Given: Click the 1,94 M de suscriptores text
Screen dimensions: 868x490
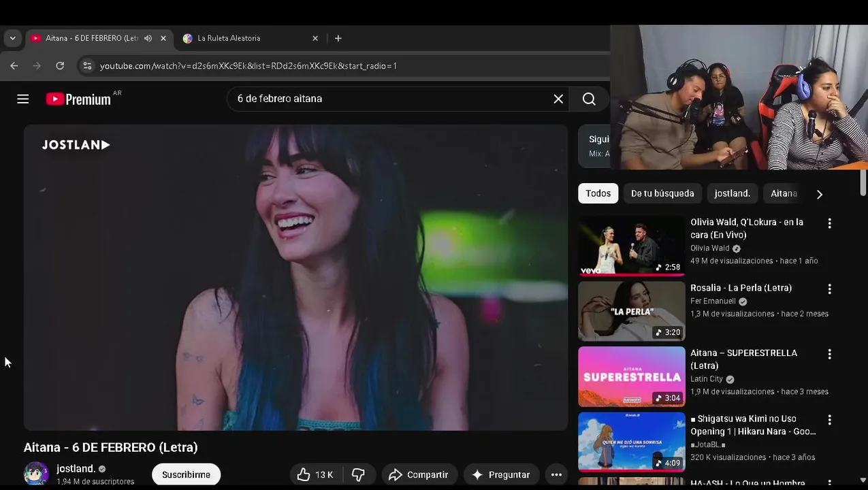Looking at the screenshot, I should (95, 482).
